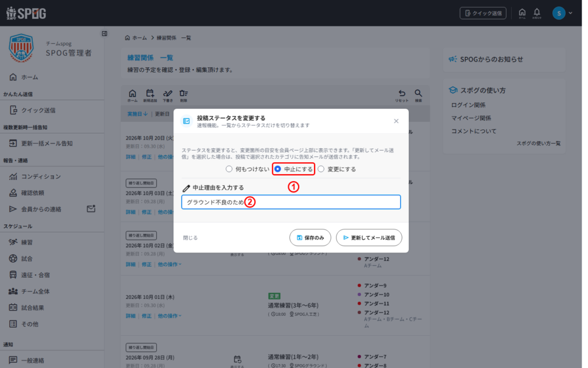Screen dimensions: 588x368
Task: Click 詳細 for 2026年10月03日 entry
Action: pyautogui.click(x=130, y=212)
